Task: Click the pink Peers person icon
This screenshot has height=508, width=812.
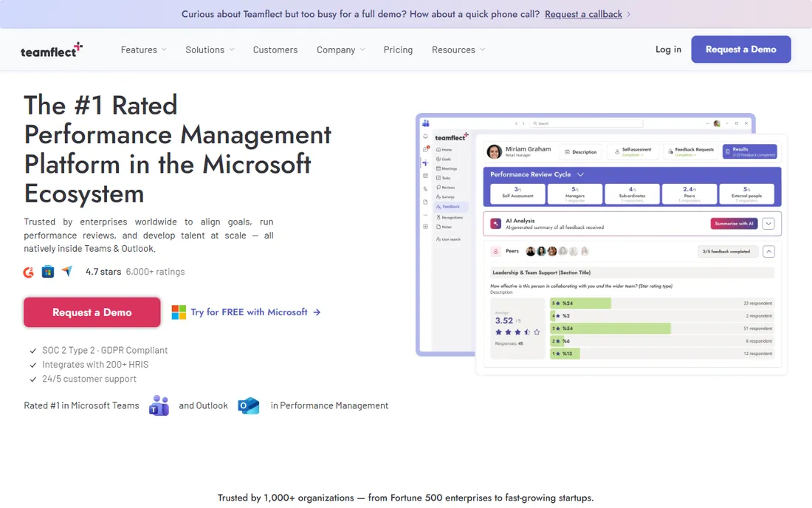Action: coord(495,251)
